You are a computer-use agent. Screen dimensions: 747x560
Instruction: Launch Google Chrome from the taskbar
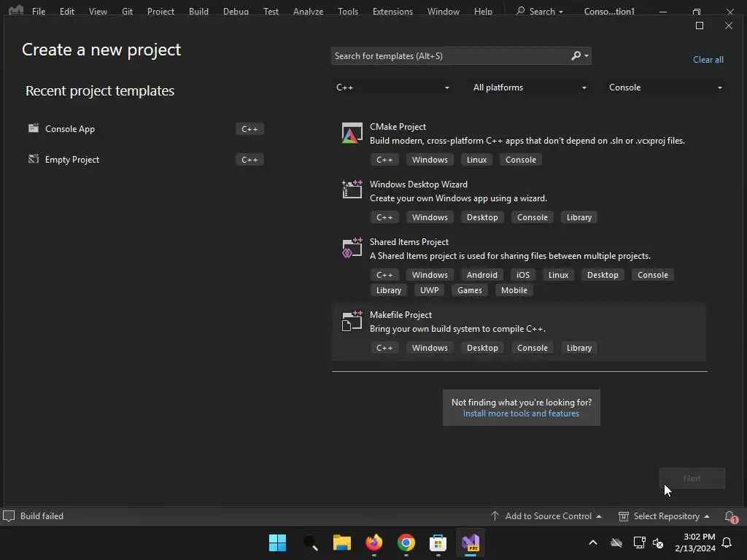pos(406,542)
